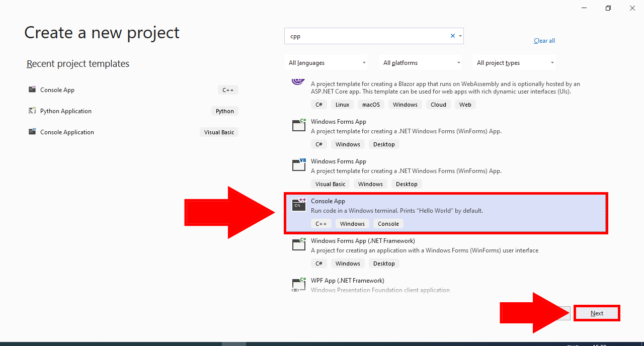Screen dimensions: 644x346
Task: Open the All platforms dropdown
Action: click(421, 63)
